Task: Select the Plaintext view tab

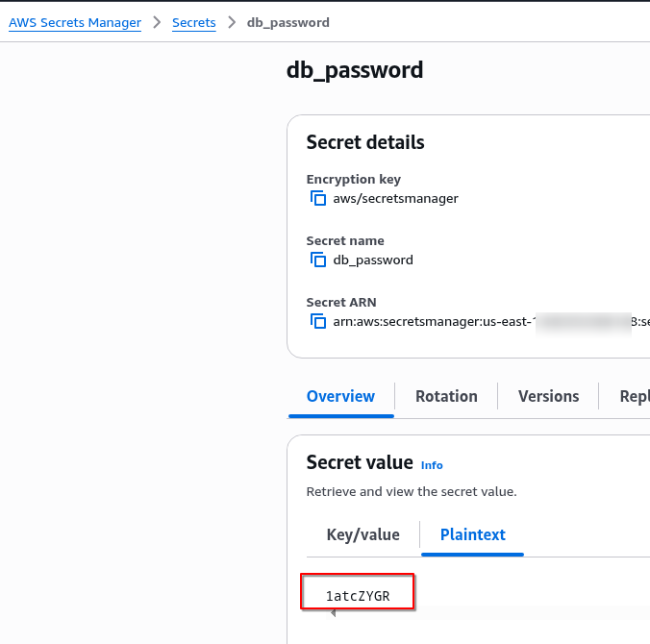Action: click(x=472, y=534)
